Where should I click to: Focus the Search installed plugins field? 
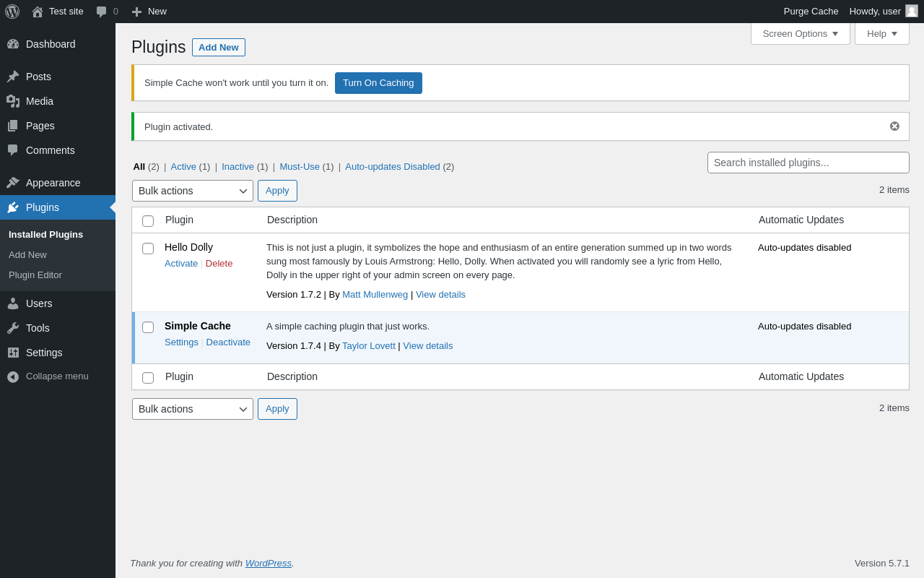pos(808,163)
